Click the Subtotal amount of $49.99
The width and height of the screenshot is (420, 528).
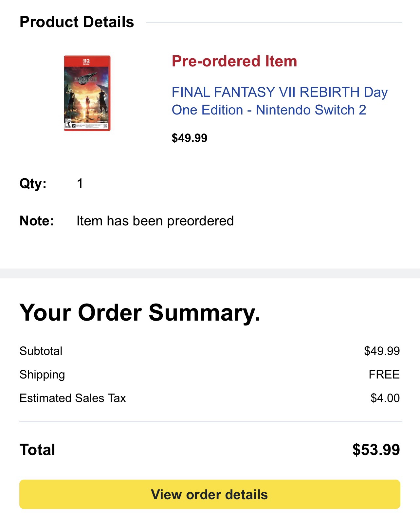382,351
